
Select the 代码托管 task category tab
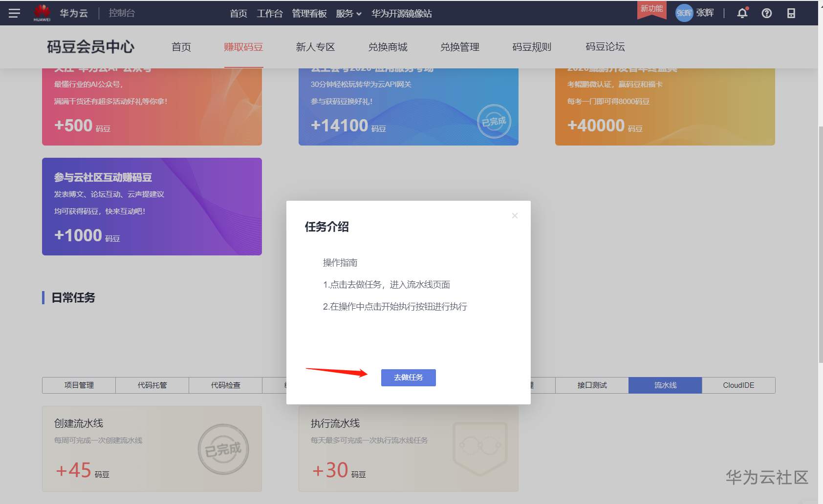point(152,385)
